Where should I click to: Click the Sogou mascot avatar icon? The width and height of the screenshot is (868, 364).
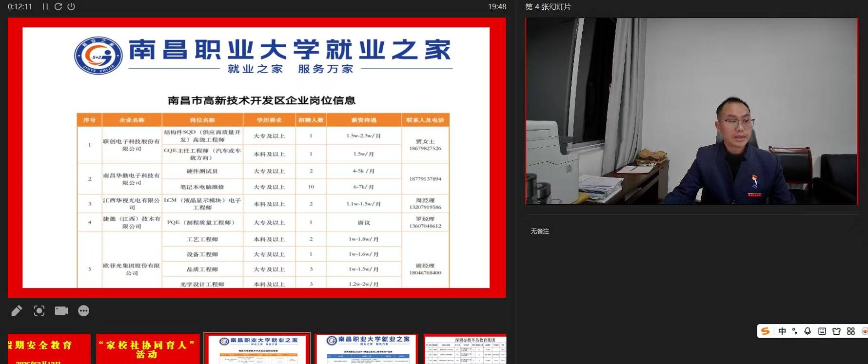[865, 331]
